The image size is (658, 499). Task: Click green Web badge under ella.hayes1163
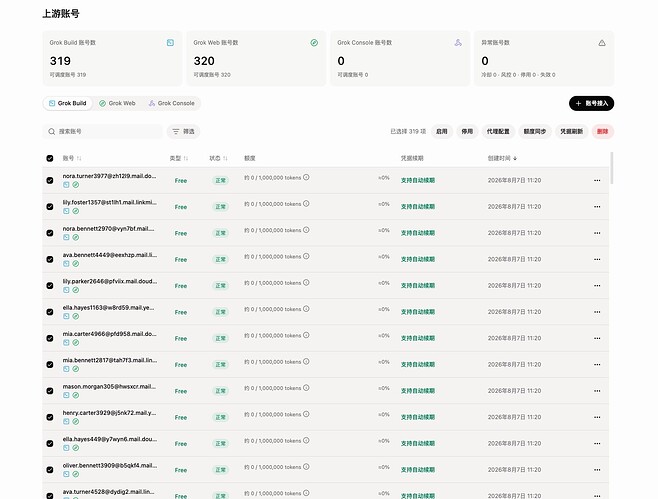point(76,316)
